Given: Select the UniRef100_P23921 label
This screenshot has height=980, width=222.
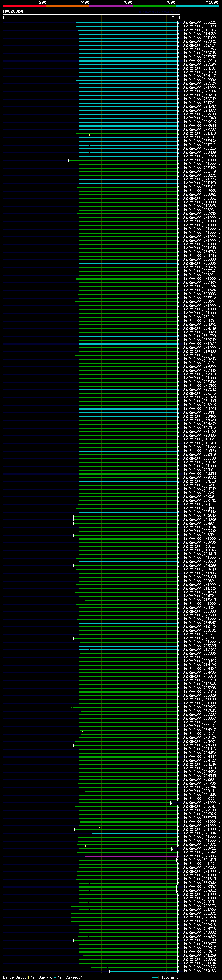Looking at the screenshot, I should (x=199, y=275).
